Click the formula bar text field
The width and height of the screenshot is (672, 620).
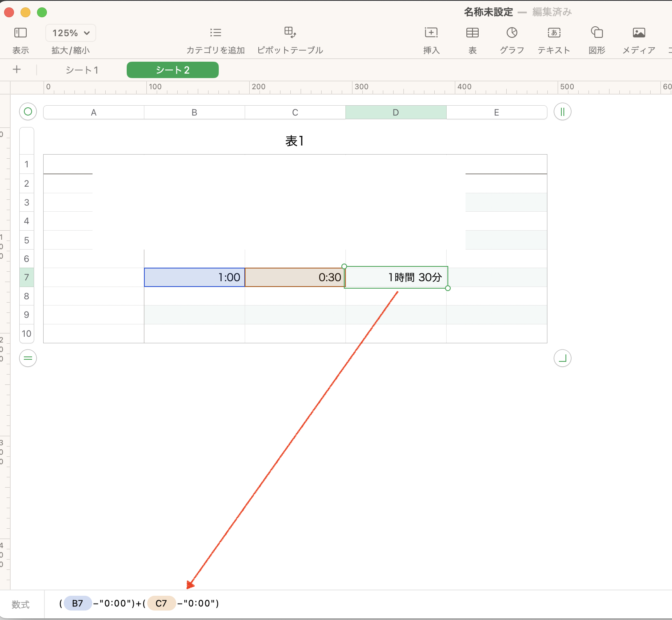pos(358,604)
